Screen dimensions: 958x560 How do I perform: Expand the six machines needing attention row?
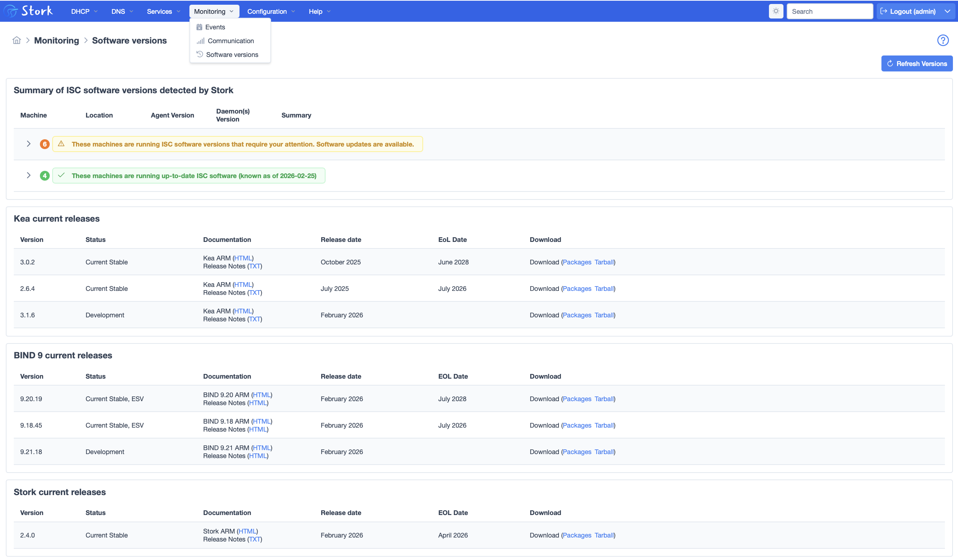tap(29, 144)
